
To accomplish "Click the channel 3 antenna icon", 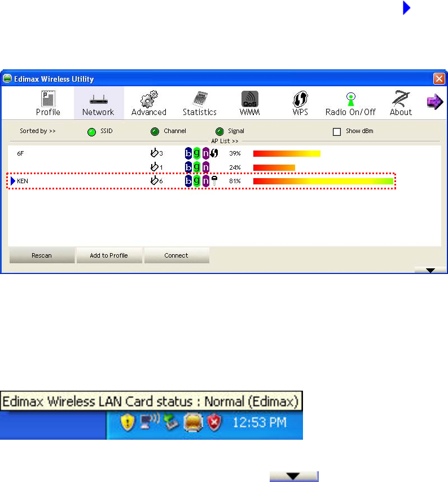I will (x=154, y=152).
